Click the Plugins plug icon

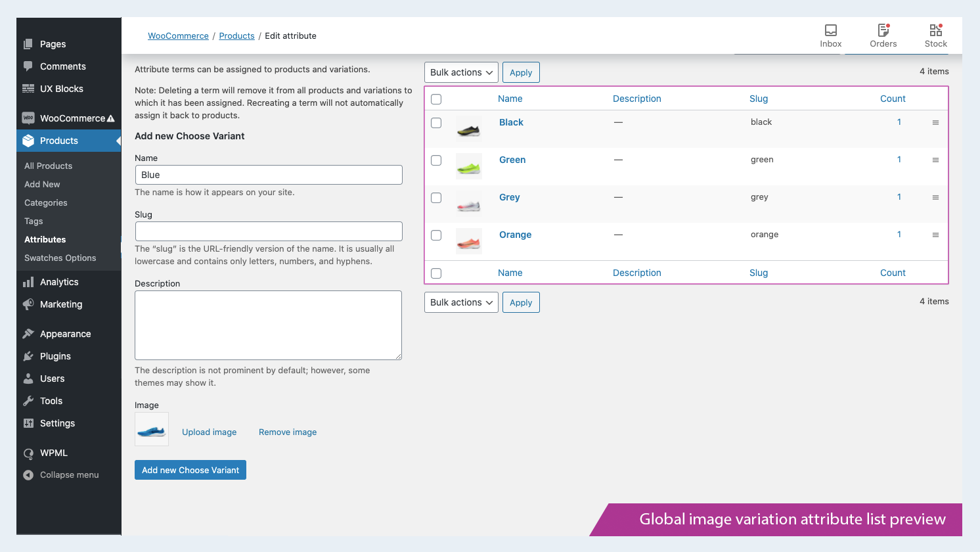click(28, 356)
